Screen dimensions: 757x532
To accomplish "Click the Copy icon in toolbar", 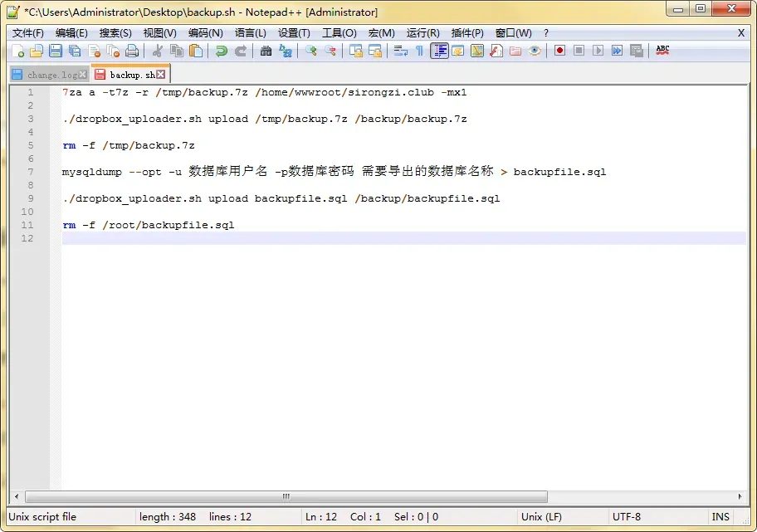I will coord(177,51).
